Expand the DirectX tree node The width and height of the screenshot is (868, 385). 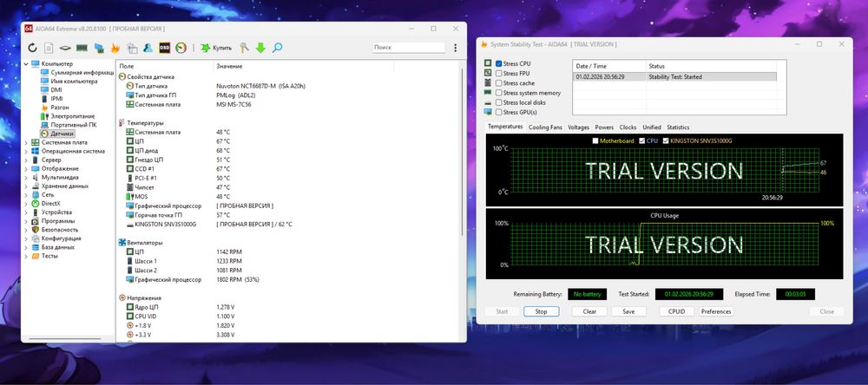tap(26, 204)
